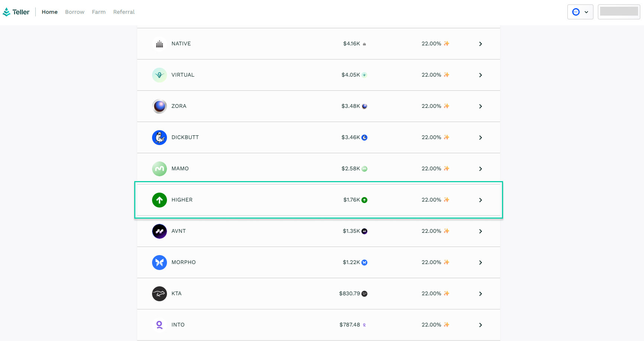Open the network selector dropdown
This screenshot has height=341, width=644.
(x=580, y=12)
